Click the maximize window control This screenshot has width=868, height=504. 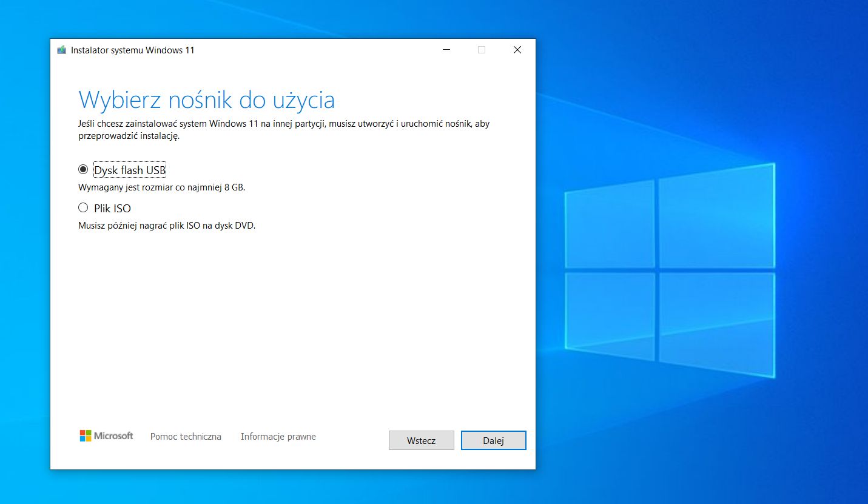tap(482, 50)
